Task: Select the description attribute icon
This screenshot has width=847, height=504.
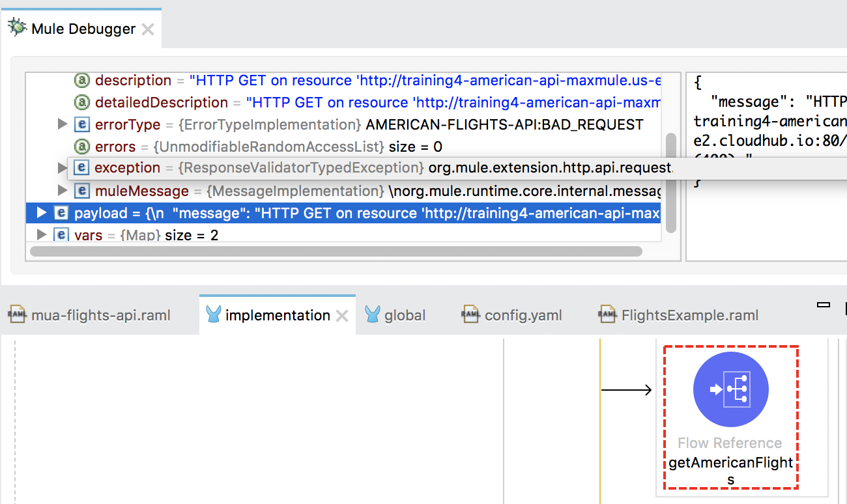Action: coord(81,81)
